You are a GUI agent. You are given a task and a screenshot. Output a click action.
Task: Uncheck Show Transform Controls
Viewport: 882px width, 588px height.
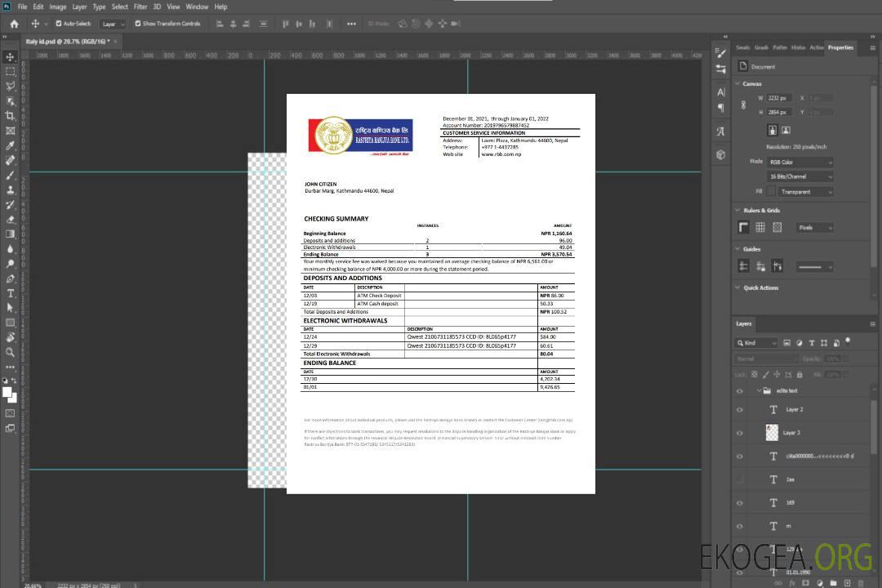point(138,24)
